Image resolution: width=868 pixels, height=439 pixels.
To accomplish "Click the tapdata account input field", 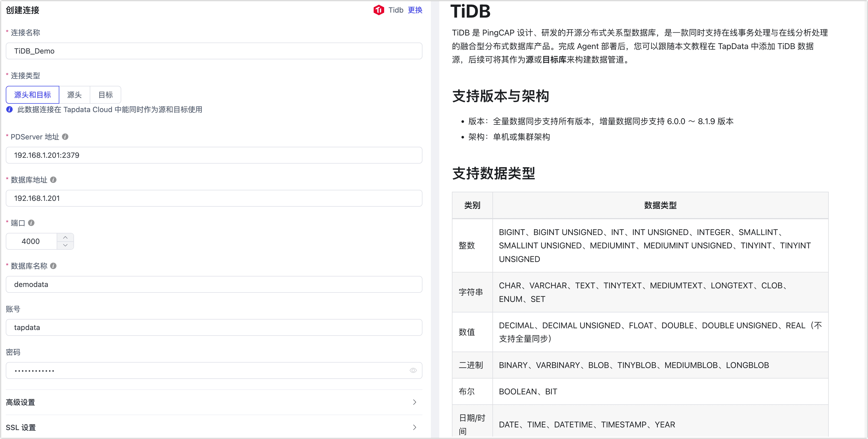I will 214,327.
